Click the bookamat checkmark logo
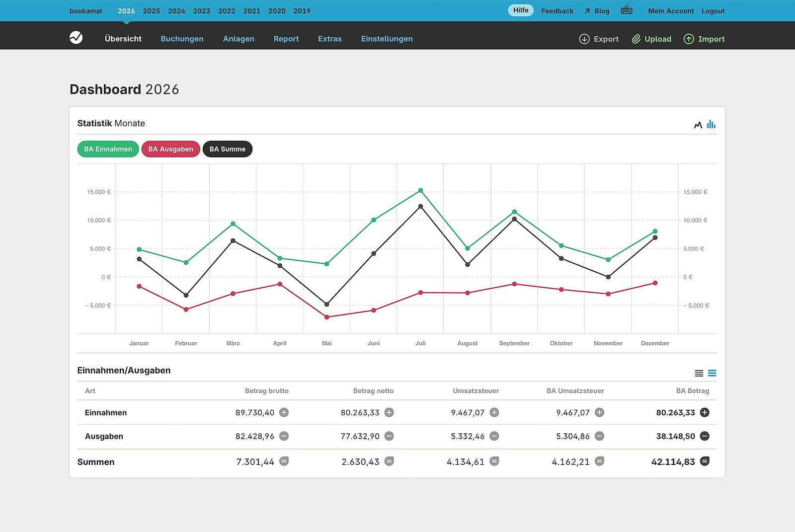This screenshot has height=532, width=795. click(76, 38)
